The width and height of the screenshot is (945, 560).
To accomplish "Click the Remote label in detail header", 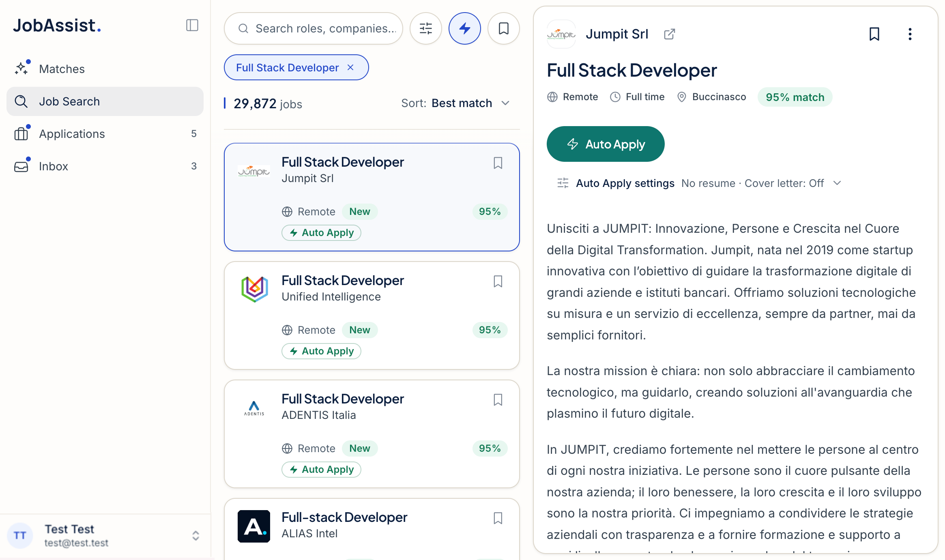I will [580, 97].
